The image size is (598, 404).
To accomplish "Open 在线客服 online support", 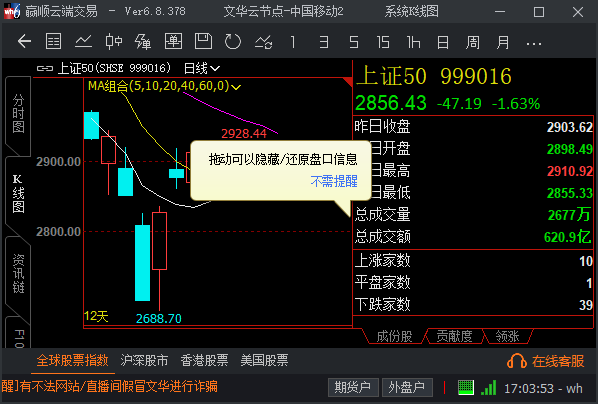I will pyautogui.click(x=545, y=361).
